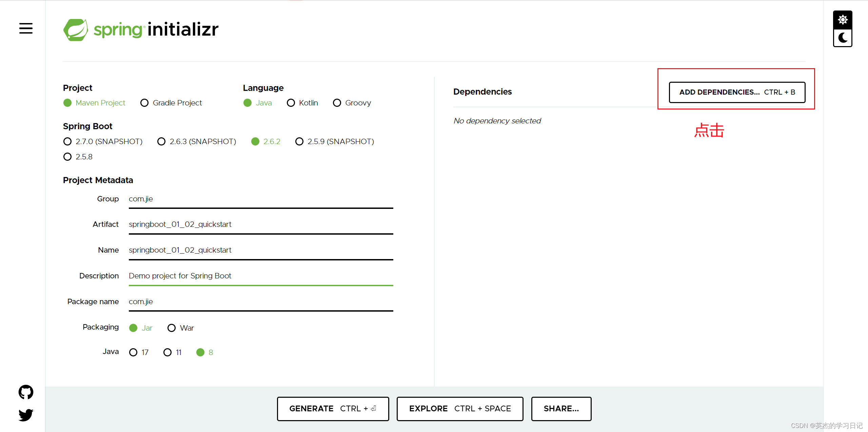Select Spring Boot 2.7.0 (SNAPSHOT)
The image size is (868, 432).
click(103, 141)
